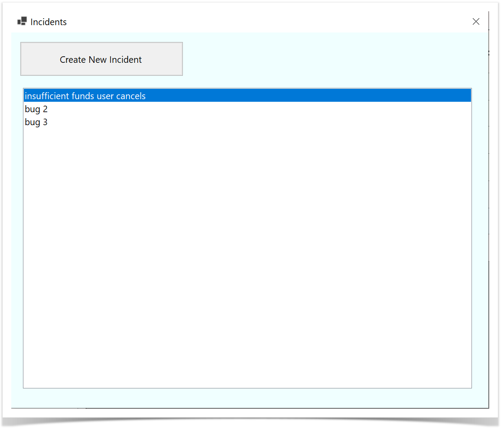
Task: Select the 'insufficient funds user cancels' incident
Action: [x=85, y=96]
